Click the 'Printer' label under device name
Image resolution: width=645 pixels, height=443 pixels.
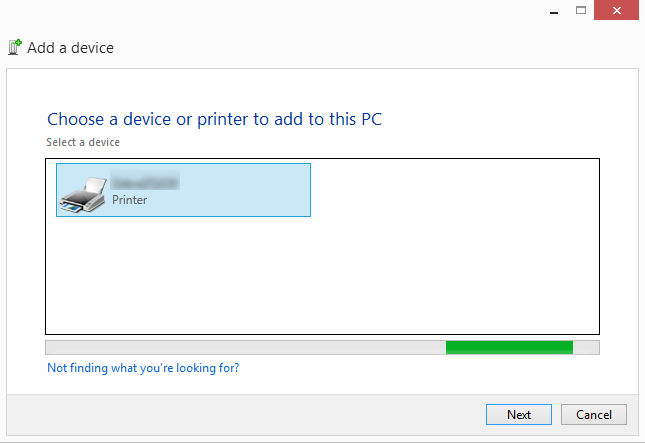[130, 200]
